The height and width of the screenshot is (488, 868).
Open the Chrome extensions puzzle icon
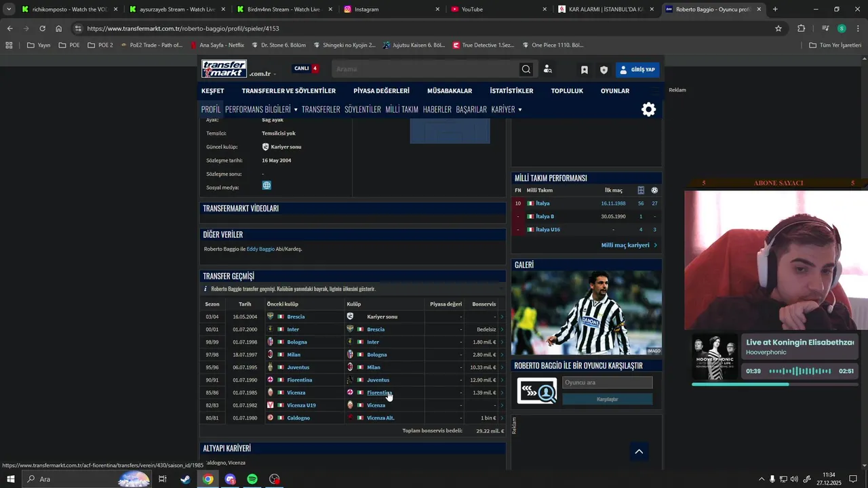coord(802,28)
